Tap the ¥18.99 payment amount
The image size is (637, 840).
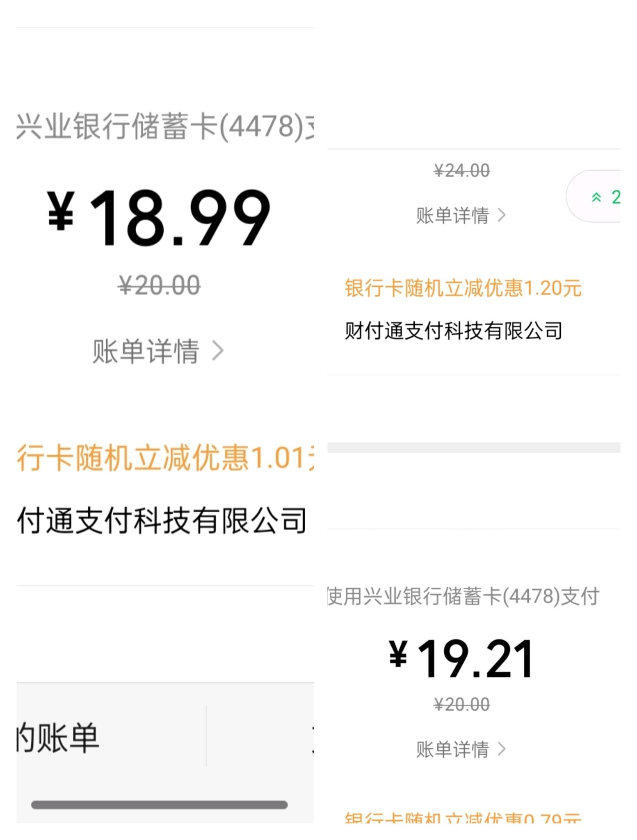coord(159,217)
